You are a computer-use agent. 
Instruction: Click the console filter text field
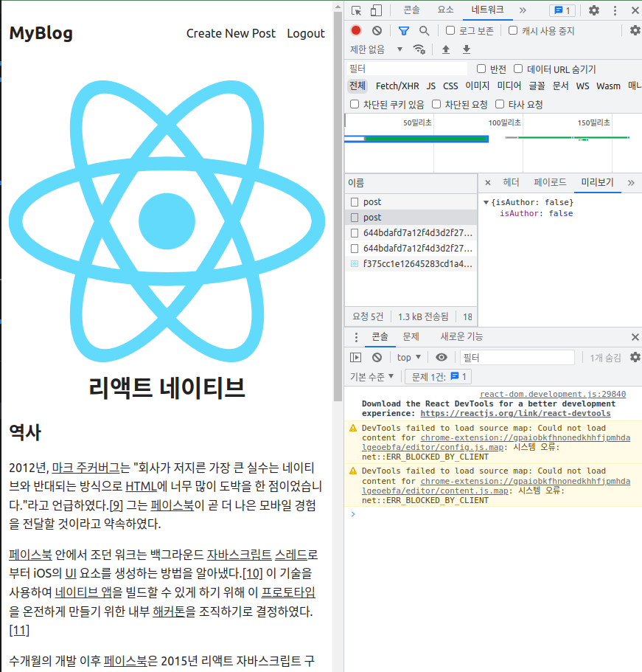coord(517,357)
